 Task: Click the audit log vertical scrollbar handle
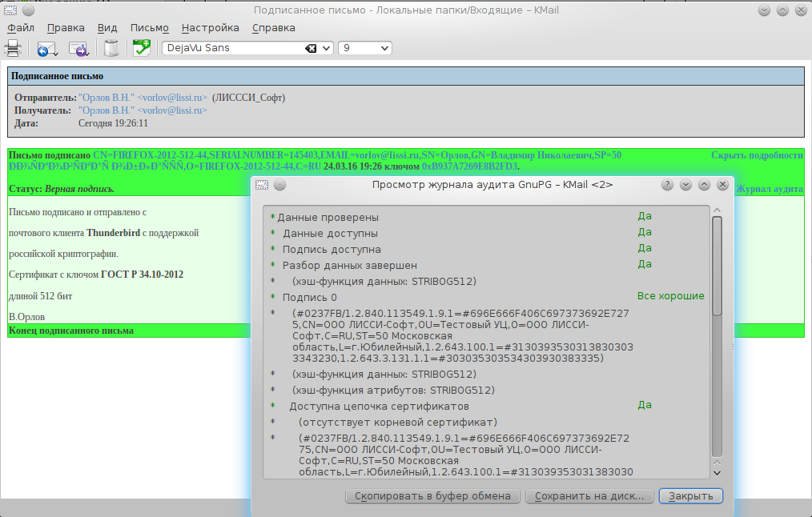pyautogui.click(x=717, y=266)
